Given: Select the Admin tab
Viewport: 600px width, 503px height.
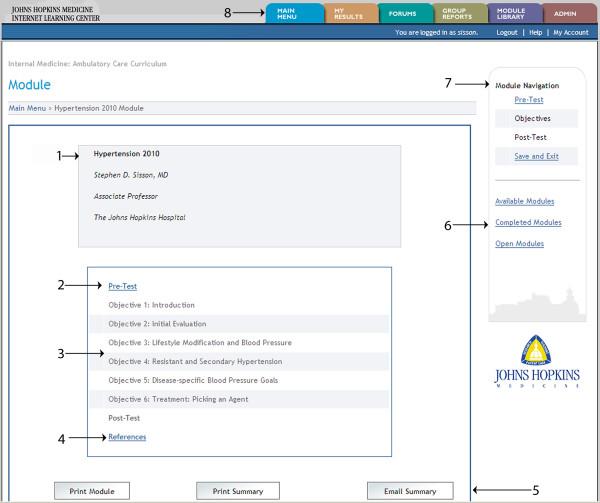Looking at the screenshot, I should pos(569,13).
